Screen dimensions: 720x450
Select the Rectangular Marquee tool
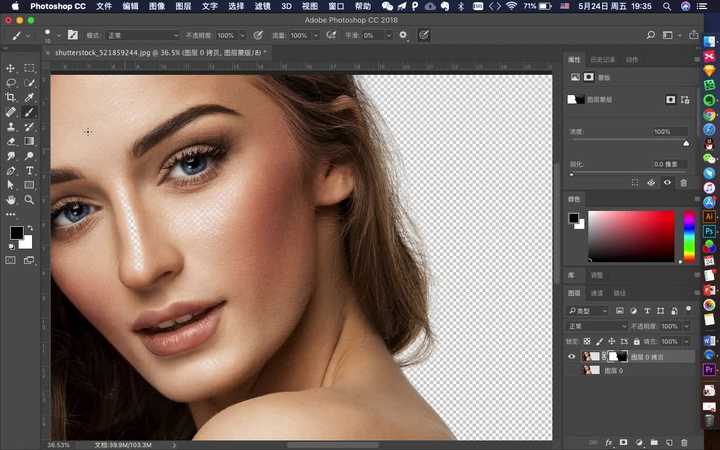(29, 68)
